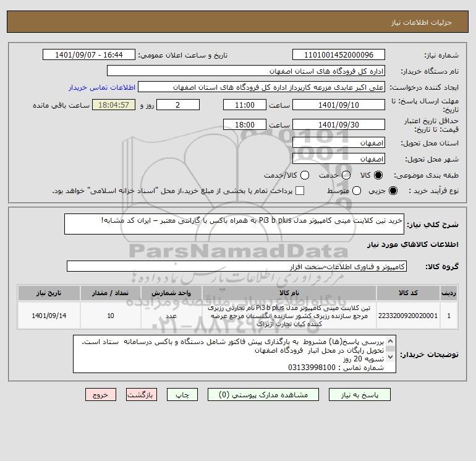
Task: Click the واحد شمارش column header
Action: point(171,293)
